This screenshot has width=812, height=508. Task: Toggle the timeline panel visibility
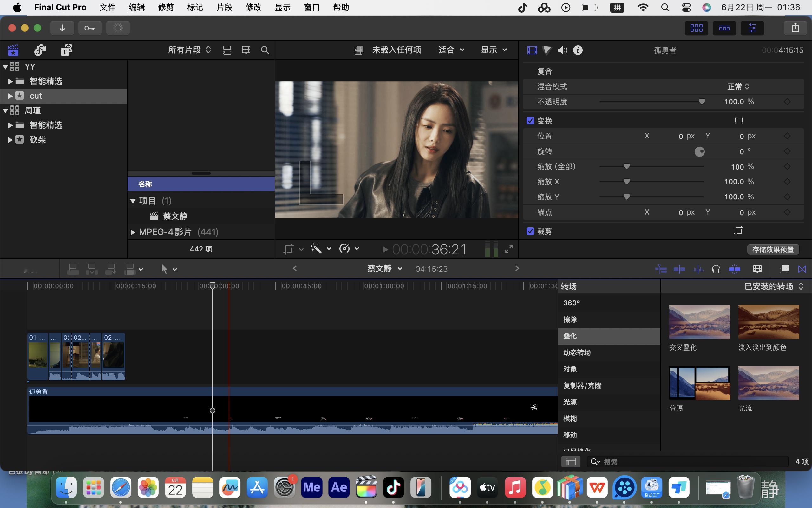click(724, 28)
